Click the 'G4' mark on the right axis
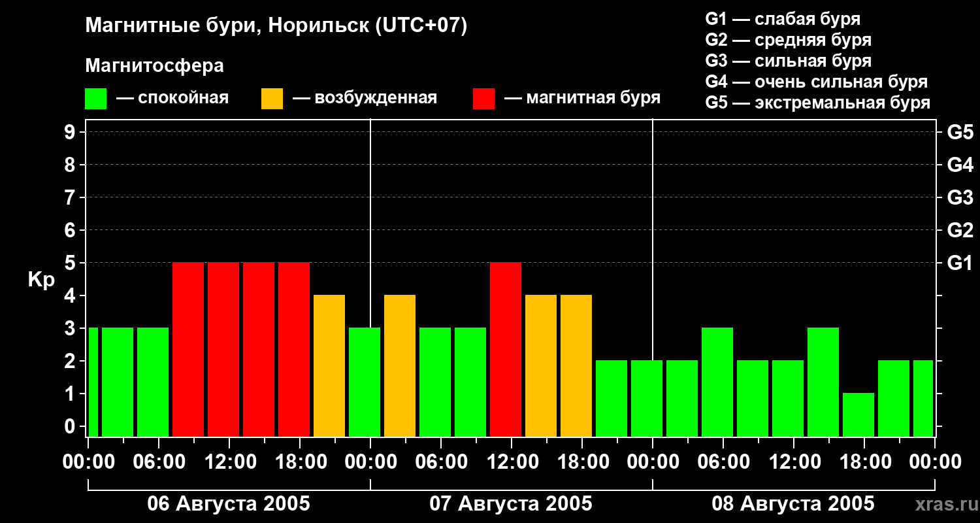The width and height of the screenshot is (980, 523). pos(960,165)
